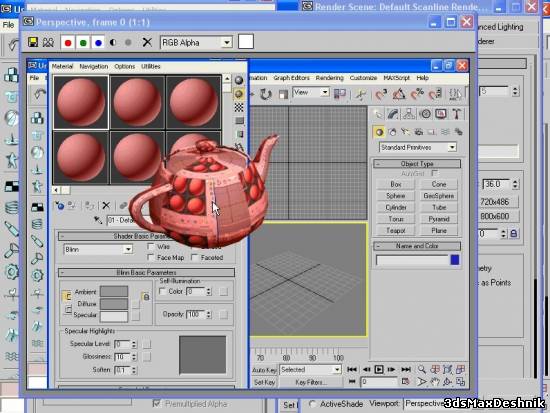Click the Pyramid object button

click(439, 219)
